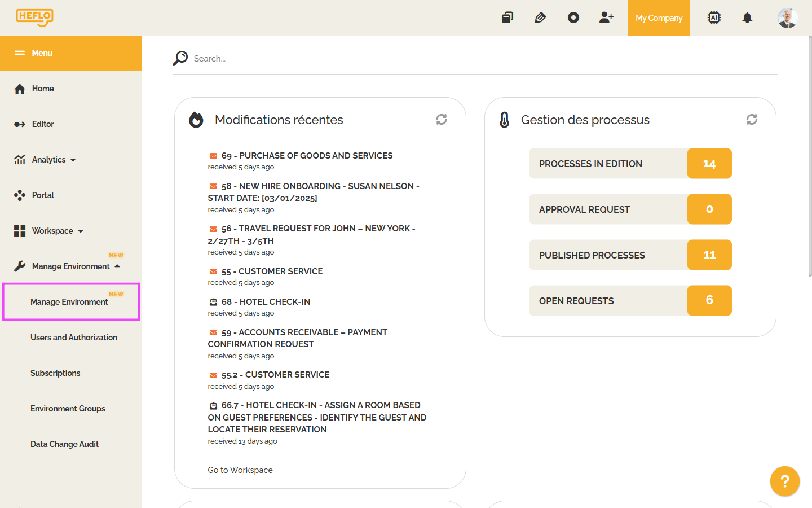Open Editor in sidebar

71,124
